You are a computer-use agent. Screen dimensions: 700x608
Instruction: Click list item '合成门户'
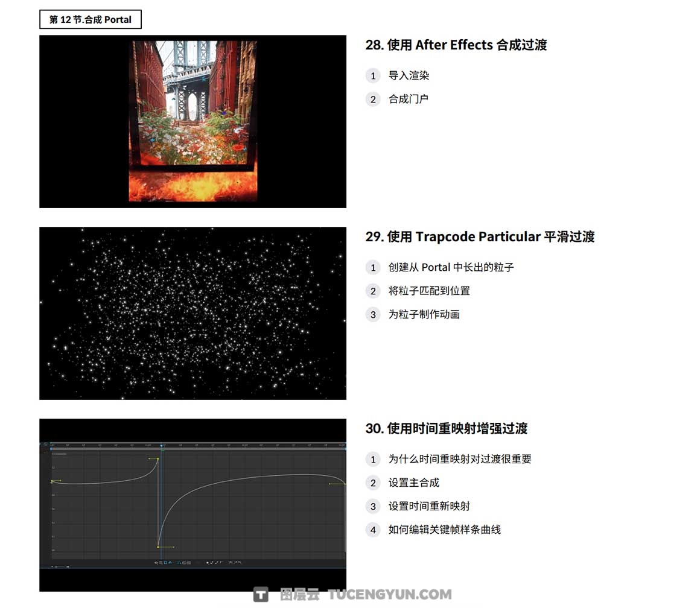pos(409,99)
